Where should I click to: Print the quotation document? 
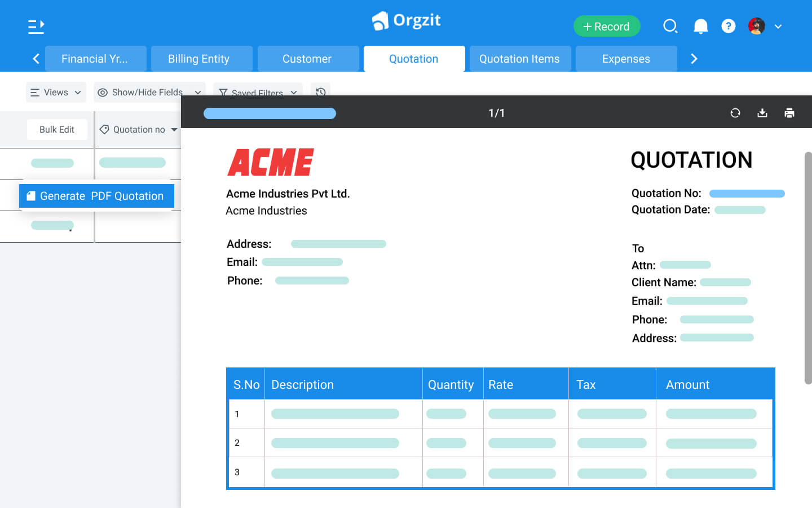click(789, 112)
